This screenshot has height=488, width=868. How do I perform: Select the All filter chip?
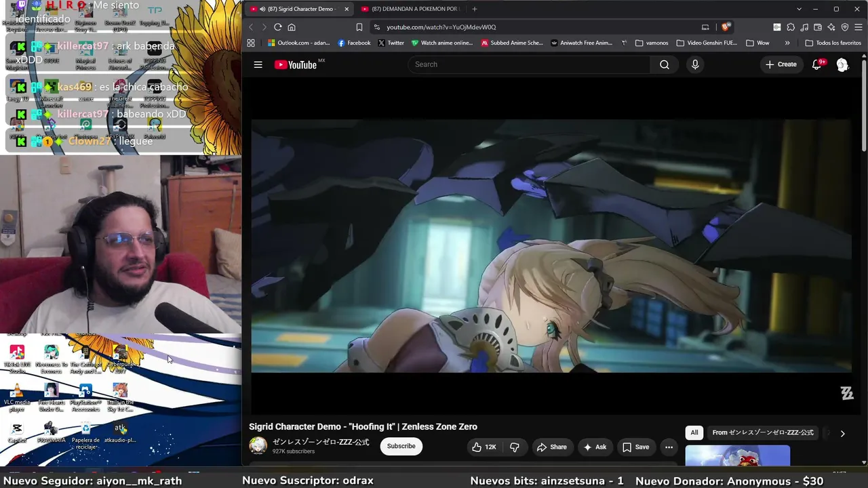click(694, 432)
